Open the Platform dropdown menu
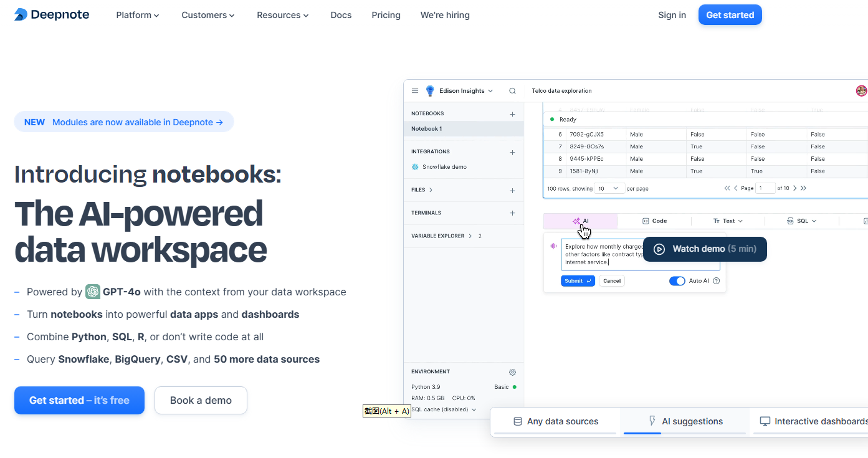Image resolution: width=868 pixels, height=458 pixels. tap(138, 15)
